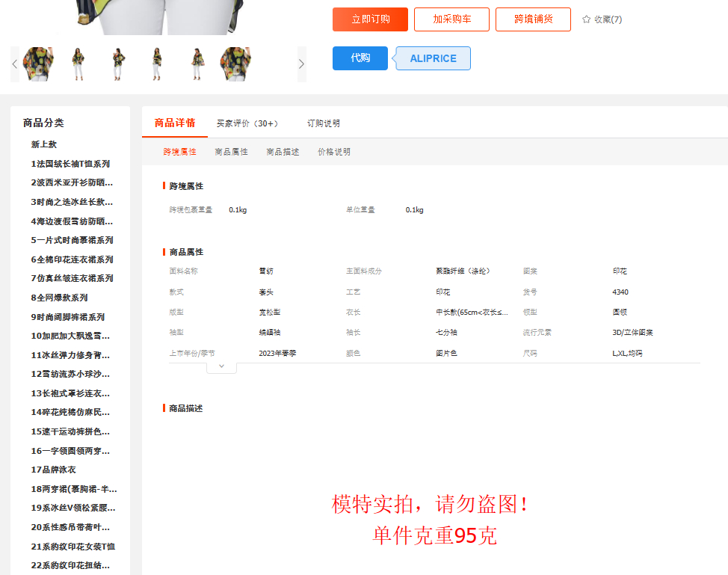Click the 跨境铺货 button
Viewport: 728px width, 575px height.
(533, 19)
